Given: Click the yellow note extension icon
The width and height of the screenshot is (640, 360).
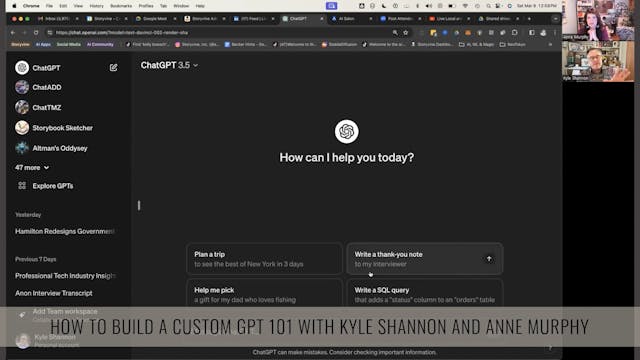Looking at the screenshot, I should click(433, 33).
